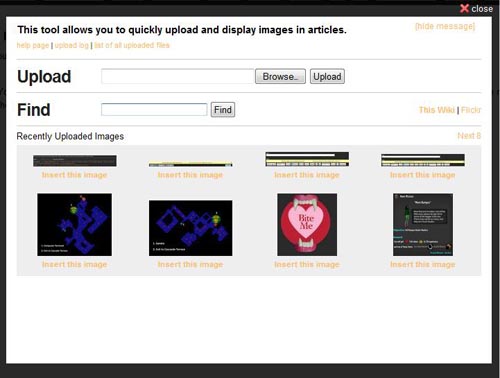The image size is (500, 378).
Task: Select the wide blue map thumbnail
Action: [190, 228]
